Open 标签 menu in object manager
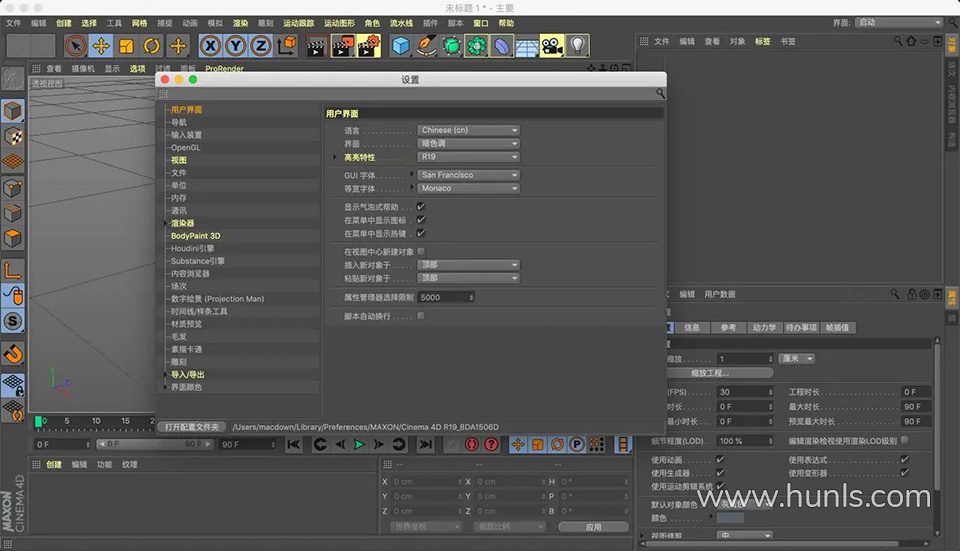Viewport: 960px width, 551px height. [762, 42]
